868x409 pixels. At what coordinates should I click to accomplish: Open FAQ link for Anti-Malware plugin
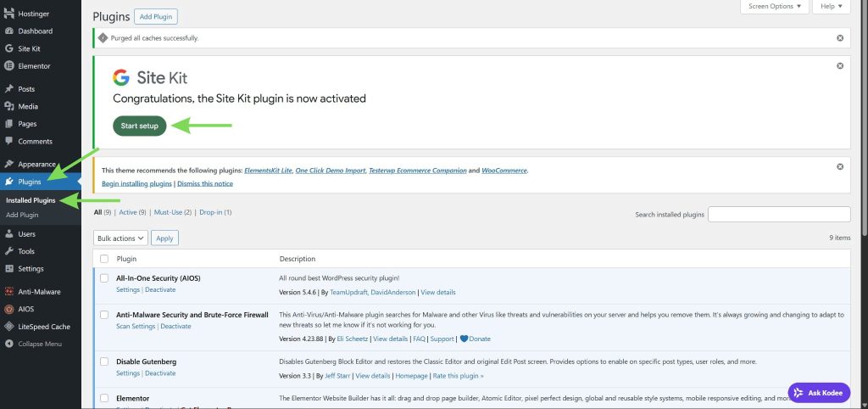(419, 339)
